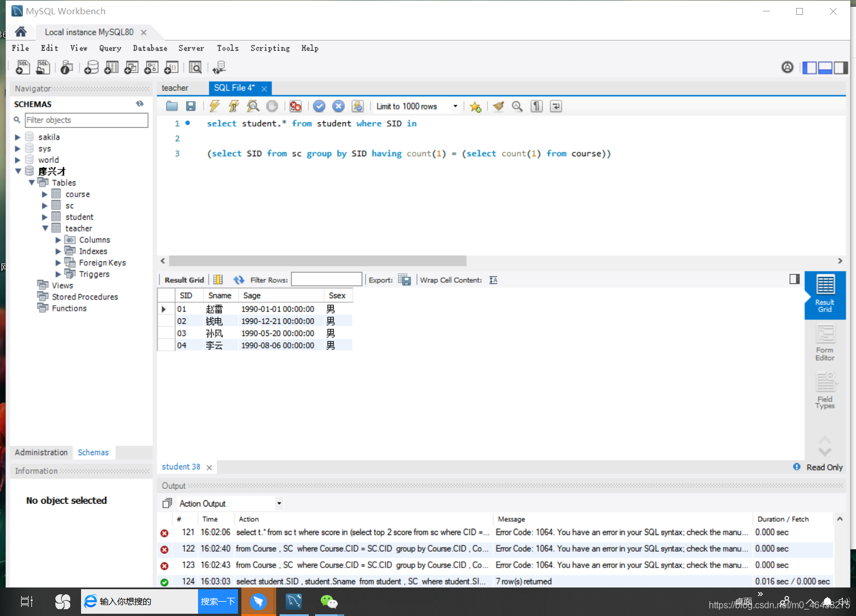Click the Filter objects search field
The image size is (856, 616).
click(86, 120)
